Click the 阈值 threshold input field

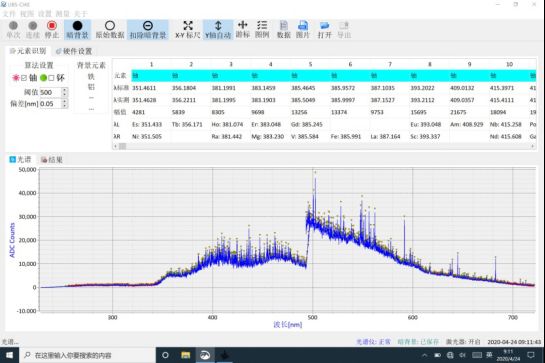tap(51, 92)
